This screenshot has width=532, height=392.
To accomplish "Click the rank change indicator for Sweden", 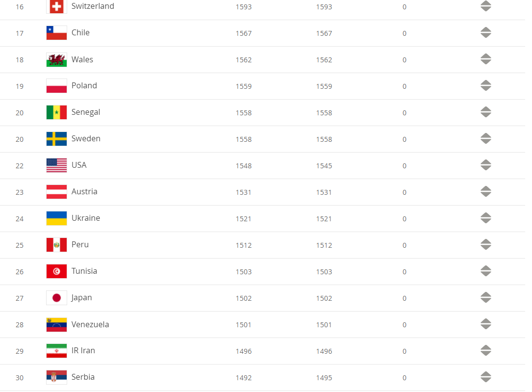I will click(x=485, y=138).
